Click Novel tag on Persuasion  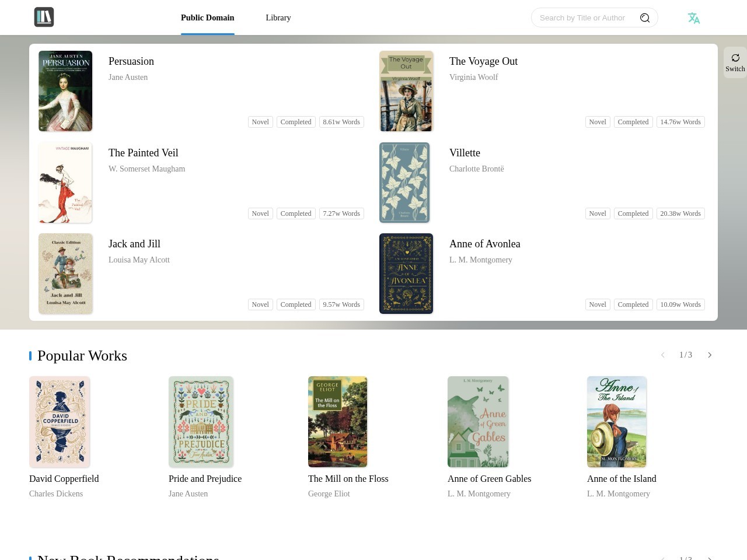pos(260,122)
